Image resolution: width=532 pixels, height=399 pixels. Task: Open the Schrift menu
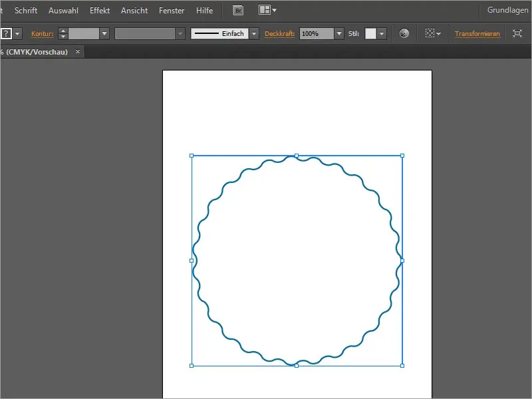click(26, 11)
